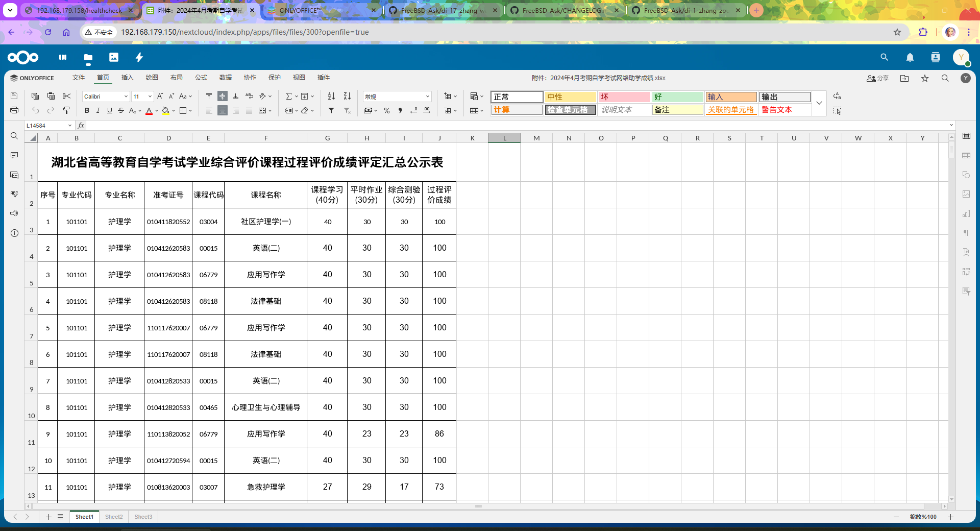This screenshot has width=980, height=531.
Task: Apply the 好 cell style
Action: coord(677,97)
